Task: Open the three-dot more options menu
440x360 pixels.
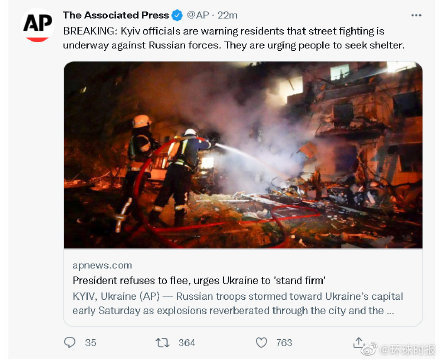Action: (416, 15)
